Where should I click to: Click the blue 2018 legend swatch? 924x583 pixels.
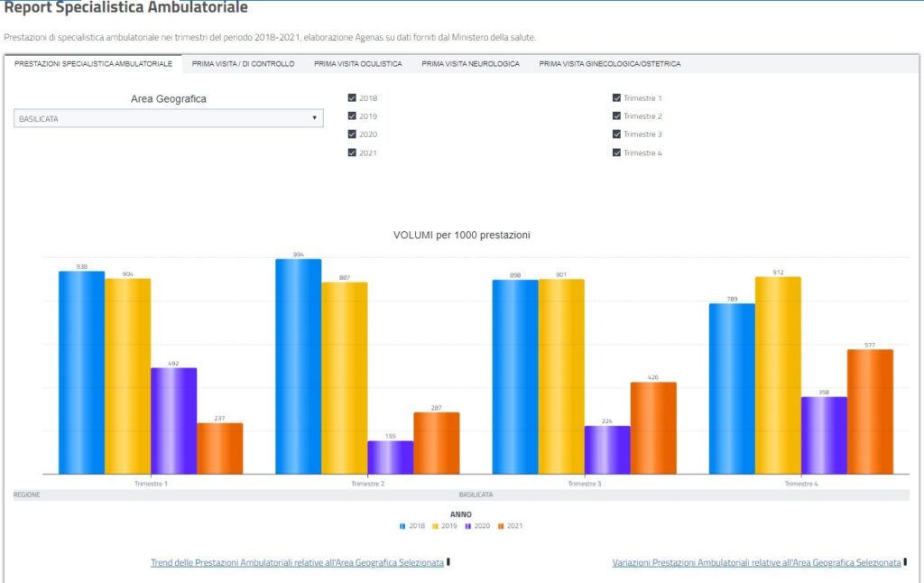tap(402, 526)
